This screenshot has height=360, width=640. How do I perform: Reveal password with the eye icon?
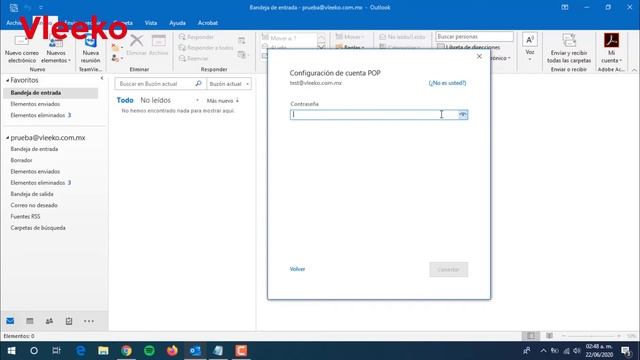(462, 115)
